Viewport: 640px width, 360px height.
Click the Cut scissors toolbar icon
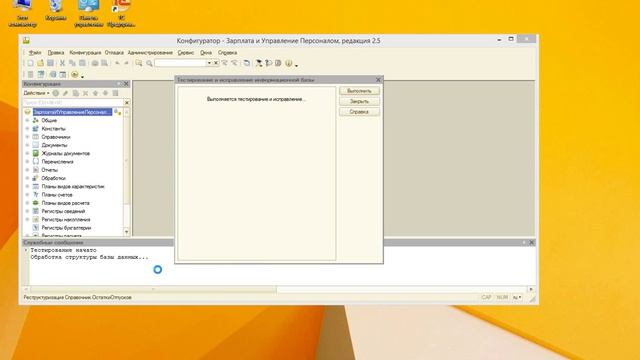62,63
